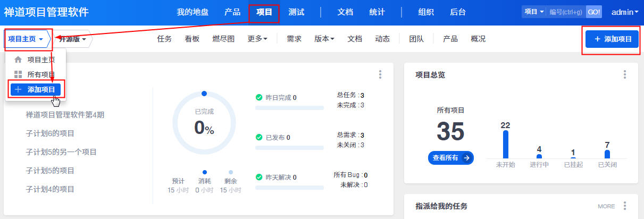Select the 项目 top navigation tab
This screenshot has height=219, width=644.
[264, 12]
